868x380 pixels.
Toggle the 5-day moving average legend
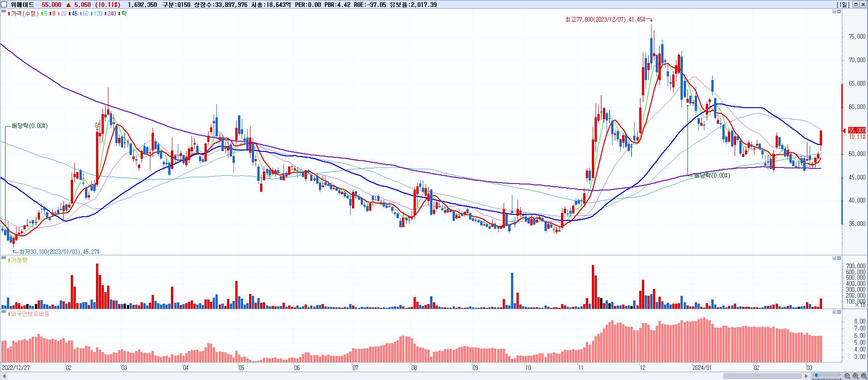[x=44, y=14]
